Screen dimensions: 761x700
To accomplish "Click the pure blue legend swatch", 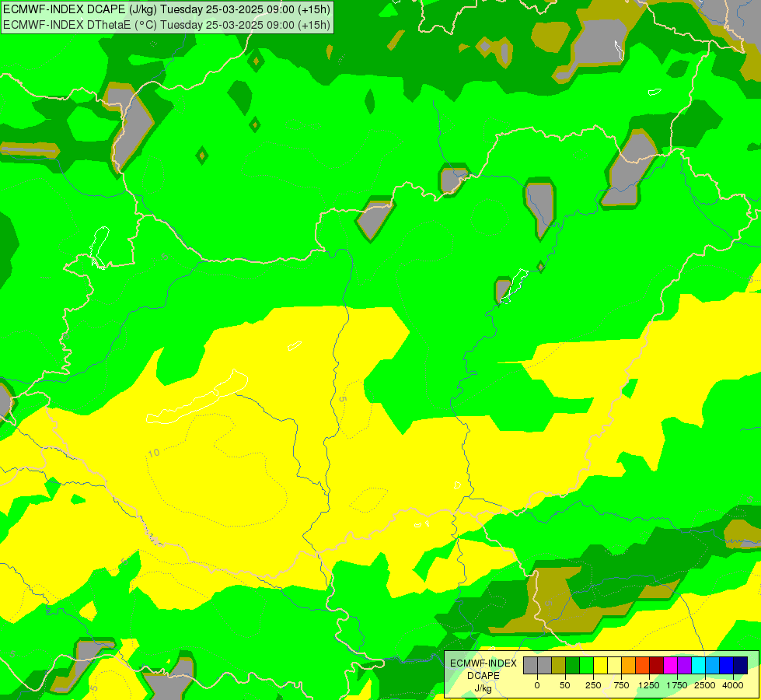I will (x=727, y=666).
